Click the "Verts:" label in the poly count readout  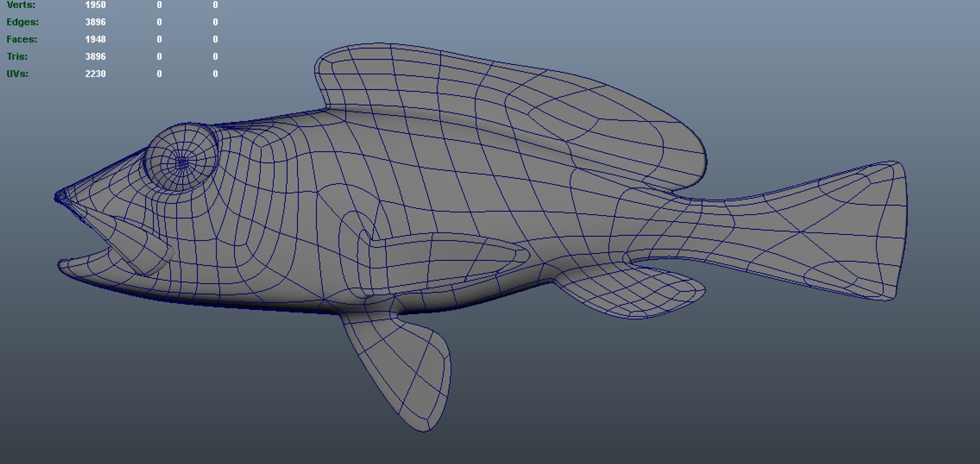pos(21,5)
